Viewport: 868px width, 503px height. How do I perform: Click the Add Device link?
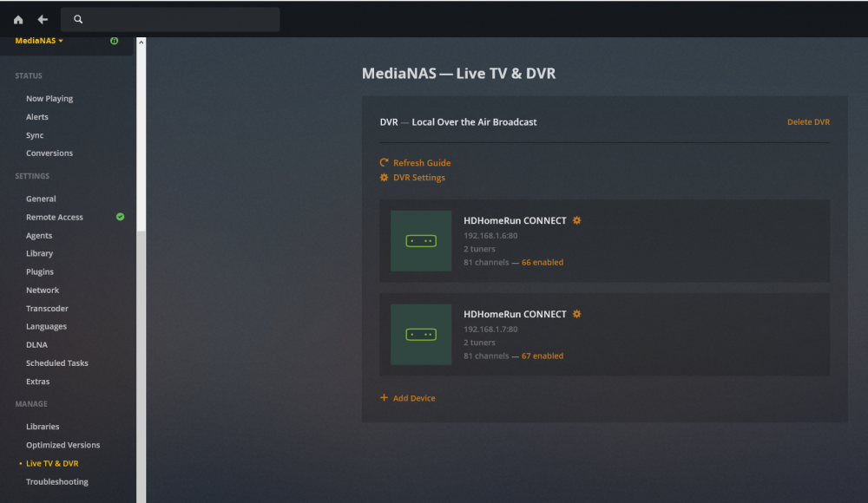coord(414,398)
